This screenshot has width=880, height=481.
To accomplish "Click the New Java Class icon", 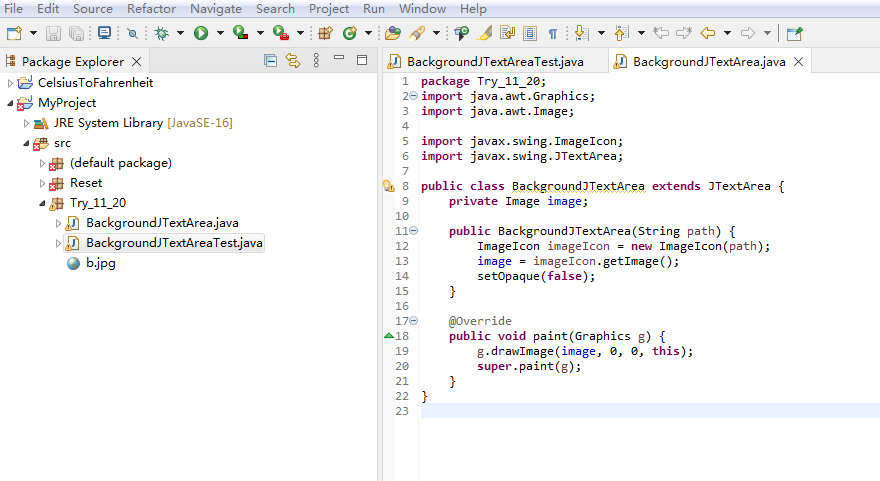I will [x=350, y=33].
